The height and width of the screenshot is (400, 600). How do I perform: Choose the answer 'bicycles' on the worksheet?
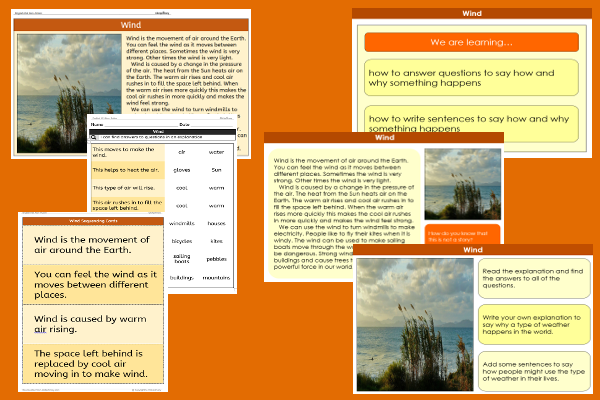[182, 241]
